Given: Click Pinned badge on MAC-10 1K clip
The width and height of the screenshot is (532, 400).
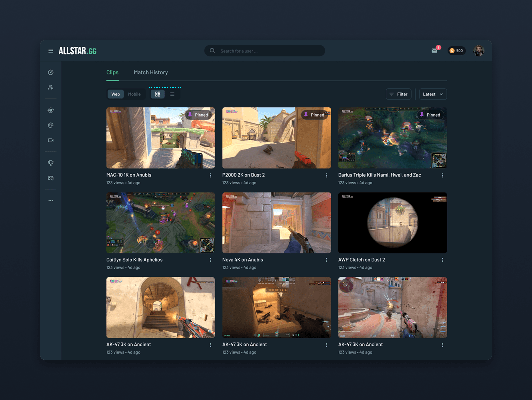Looking at the screenshot, I should (199, 115).
